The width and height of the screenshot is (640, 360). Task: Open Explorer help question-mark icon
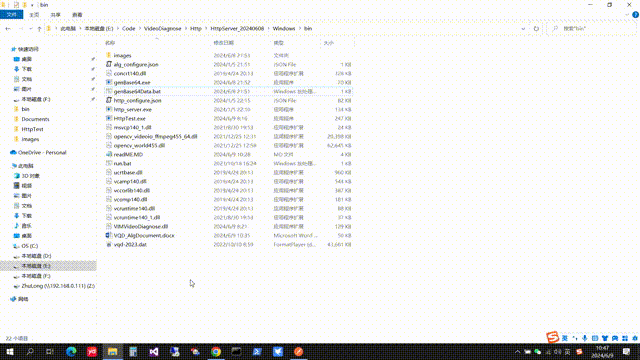[636, 15]
